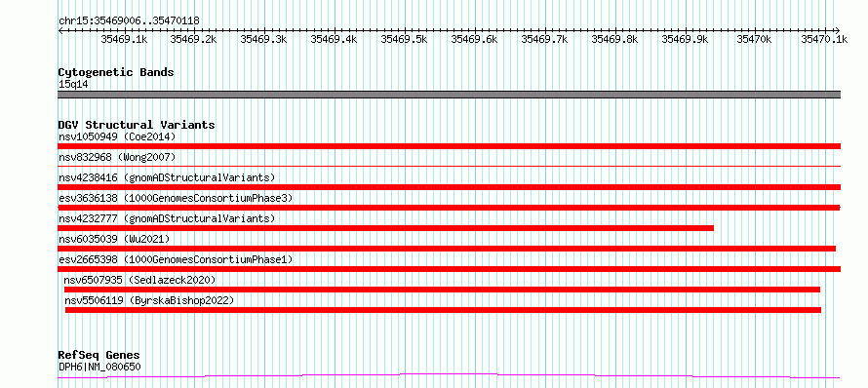Click the 35469.2k ruler tick label

click(x=193, y=39)
